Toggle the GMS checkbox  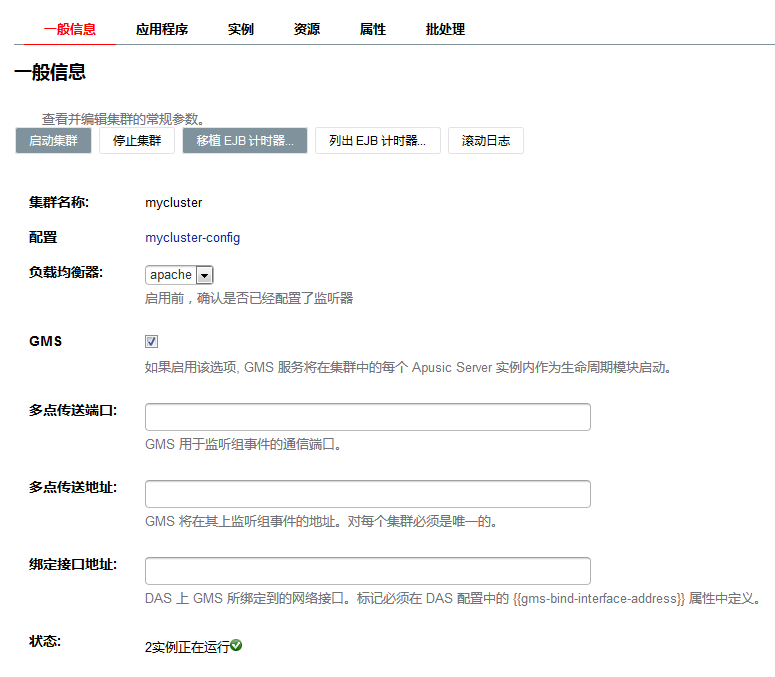pyautogui.click(x=152, y=341)
